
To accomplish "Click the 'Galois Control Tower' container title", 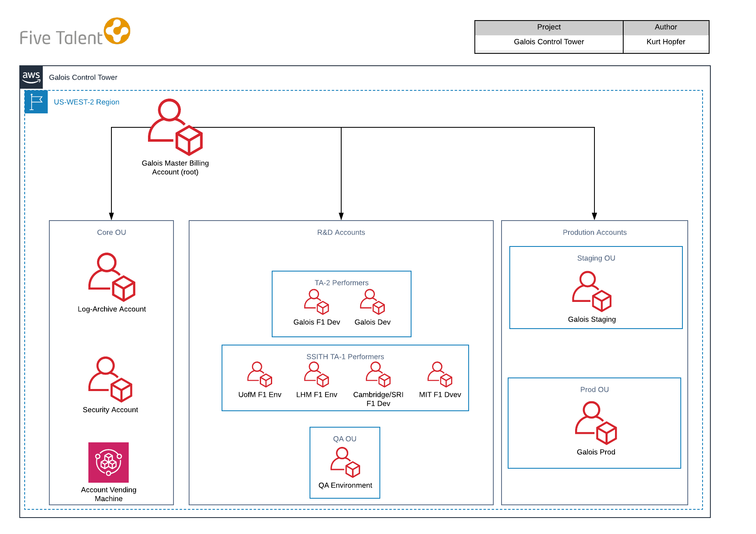I will (x=83, y=77).
